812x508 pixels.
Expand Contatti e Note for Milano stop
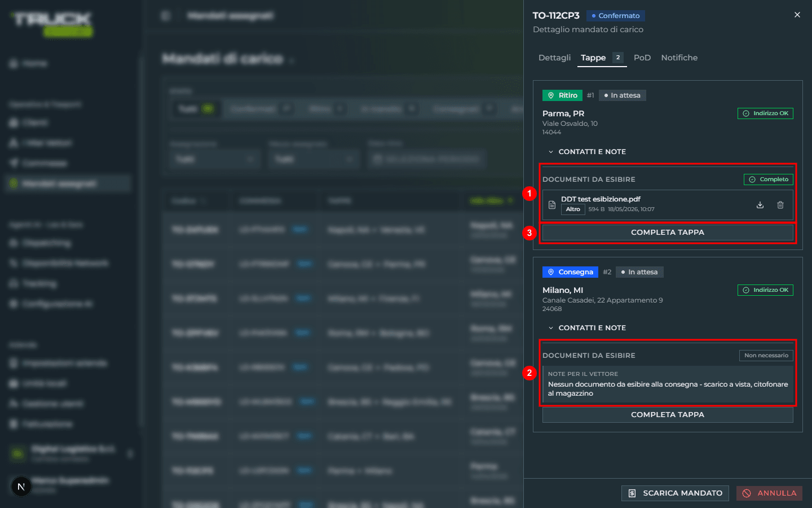tap(587, 328)
